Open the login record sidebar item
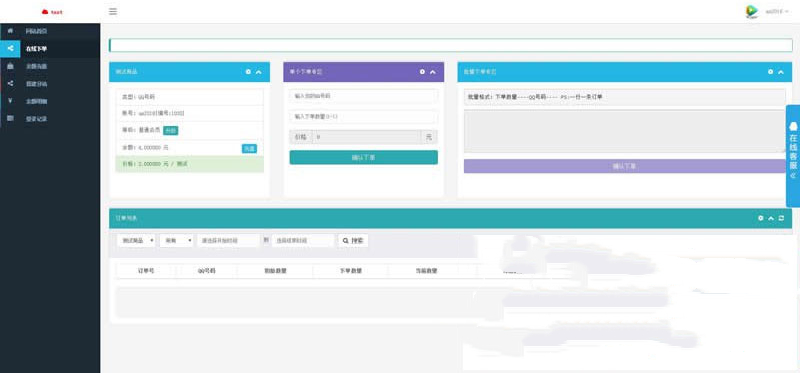 point(50,118)
